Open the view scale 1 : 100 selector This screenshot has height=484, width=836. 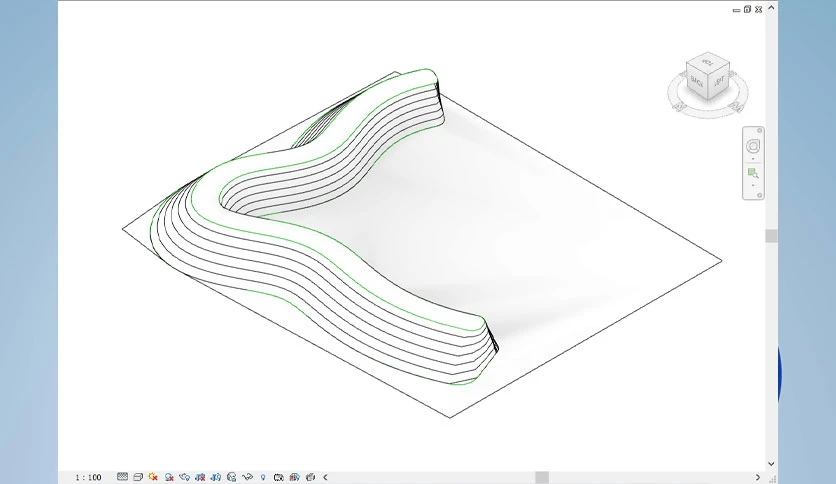point(88,477)
